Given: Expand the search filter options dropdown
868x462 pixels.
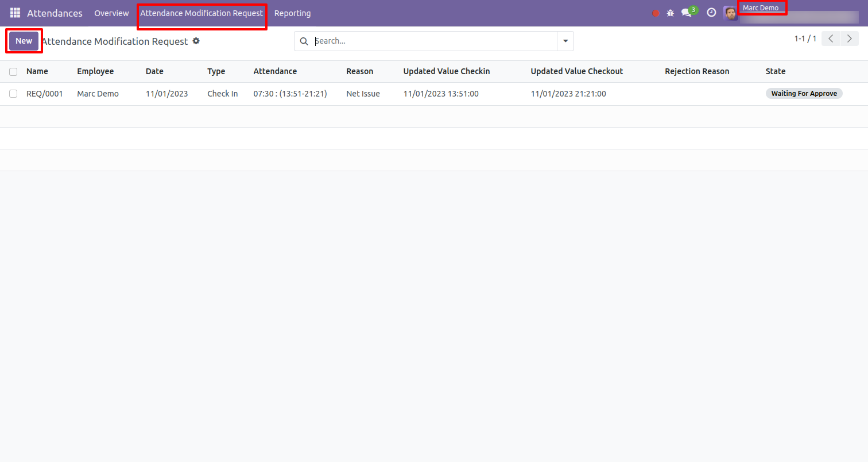Looking at the screenshot, I should pos(565,41).
